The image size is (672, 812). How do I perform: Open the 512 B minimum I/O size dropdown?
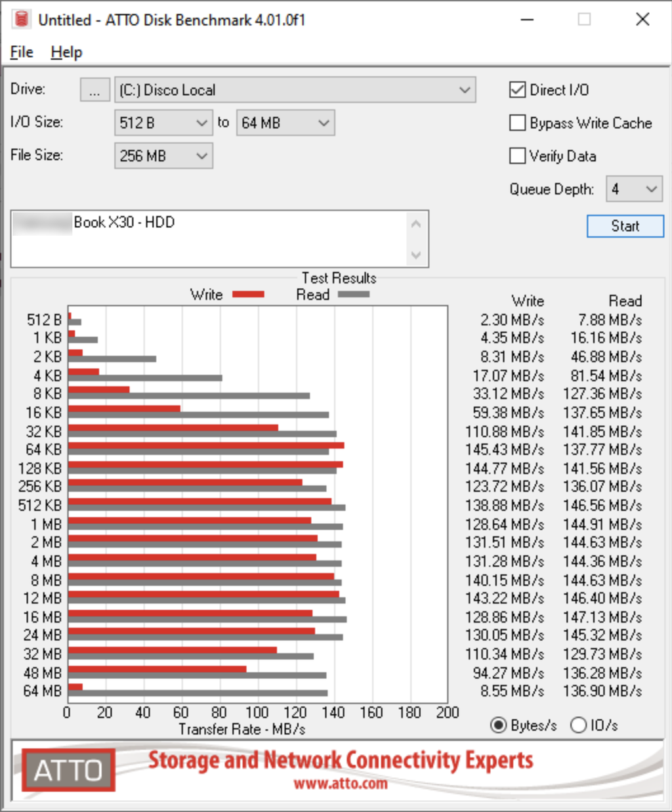click(x=163, y=123)
